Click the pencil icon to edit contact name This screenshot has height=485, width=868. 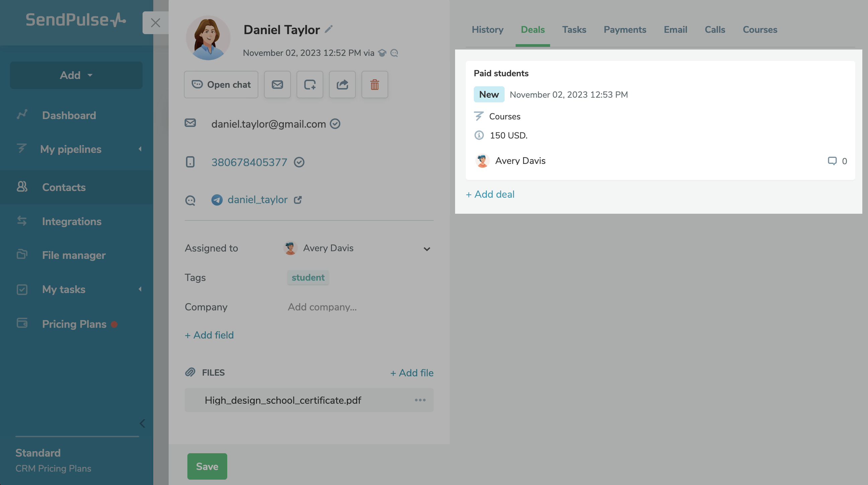[329, 29]
